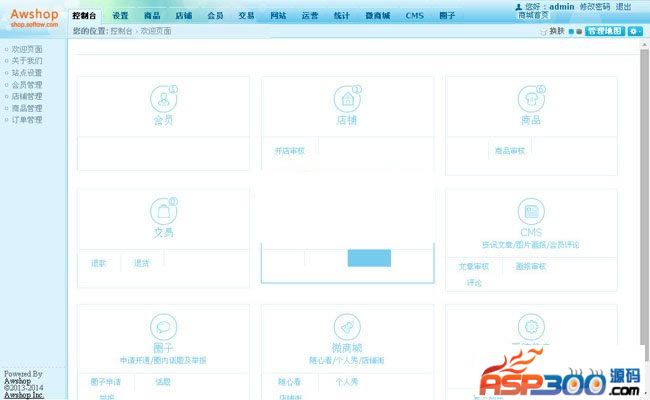Click 开店审核 in the store card
This screenshot has width=650, height=400.
(290, 151)
